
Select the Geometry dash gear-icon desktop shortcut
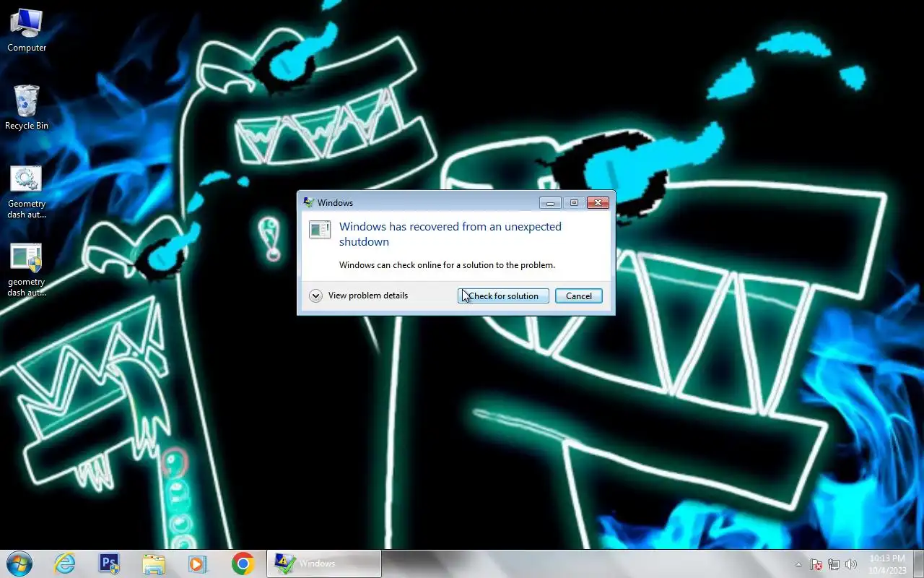27,191
